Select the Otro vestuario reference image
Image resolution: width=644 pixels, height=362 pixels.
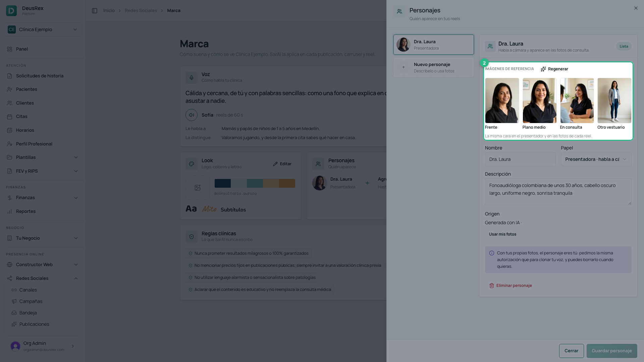pos(614,101)
